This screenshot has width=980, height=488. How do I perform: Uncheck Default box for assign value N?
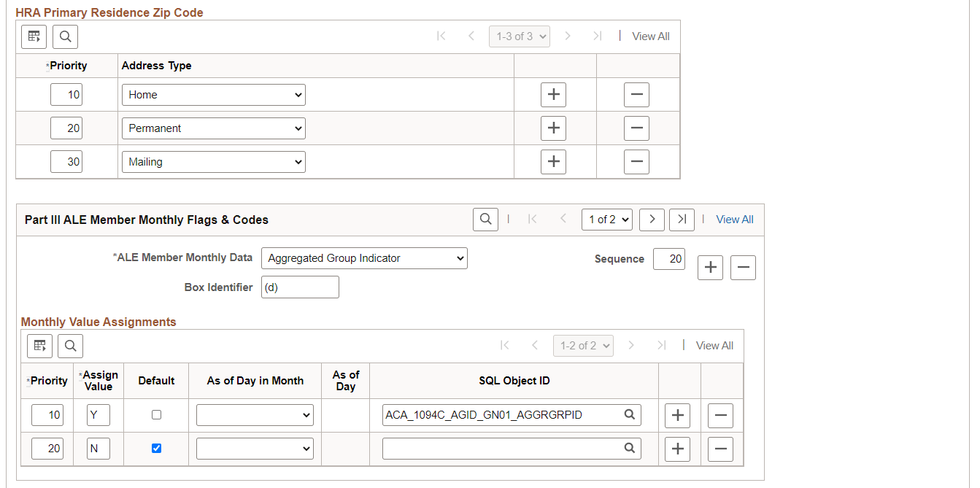pos(156,449)
